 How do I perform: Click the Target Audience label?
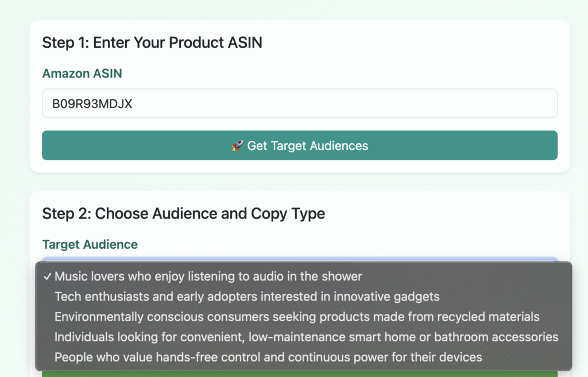[x=90, y=244]
